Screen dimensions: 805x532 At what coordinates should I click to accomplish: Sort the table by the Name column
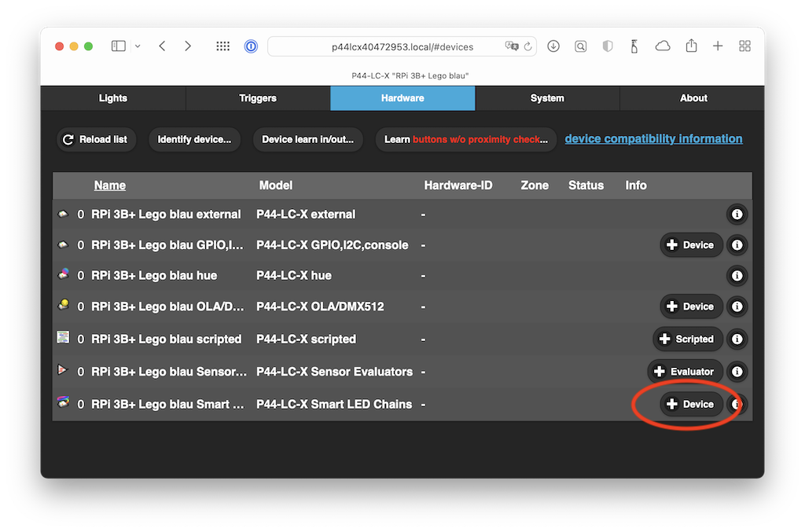tap(109, 185)
